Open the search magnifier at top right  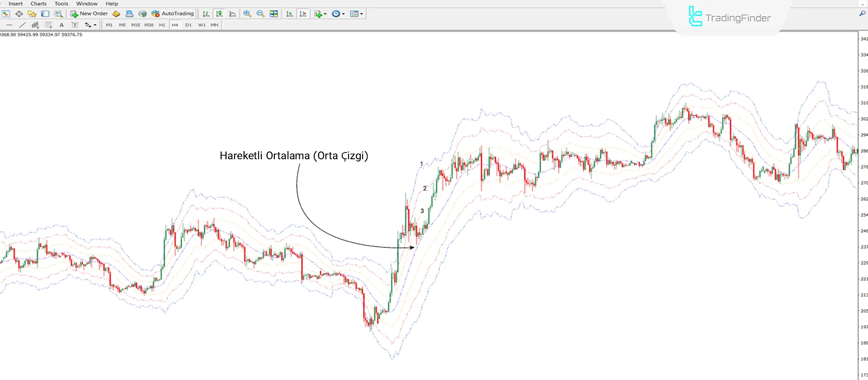(862, 14)
